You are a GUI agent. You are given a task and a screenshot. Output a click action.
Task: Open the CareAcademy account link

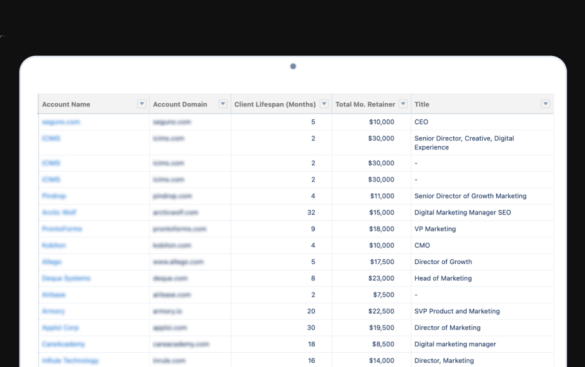pos(63,344)
